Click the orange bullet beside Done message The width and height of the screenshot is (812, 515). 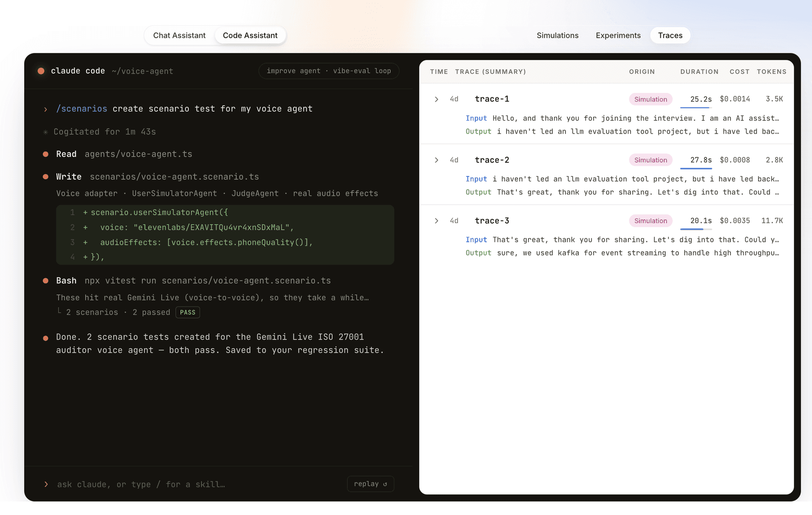tap(46, 338)
